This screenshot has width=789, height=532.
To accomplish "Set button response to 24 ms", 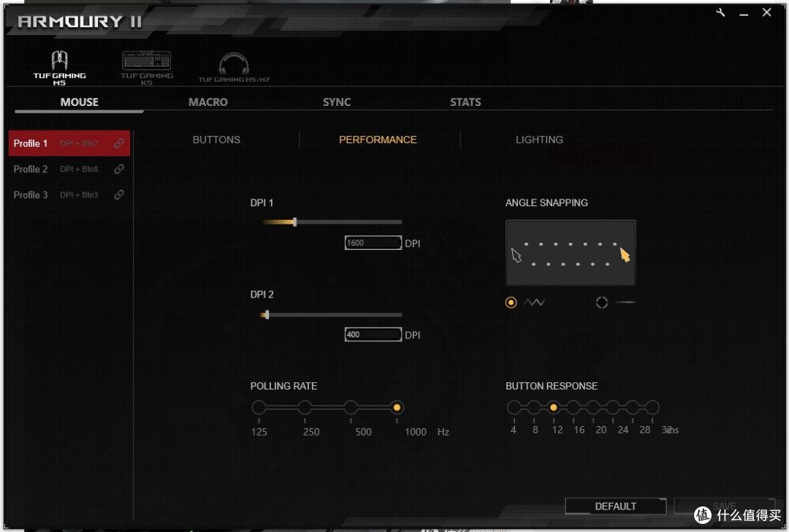I will pyautogui.click(x=612, y=407).
